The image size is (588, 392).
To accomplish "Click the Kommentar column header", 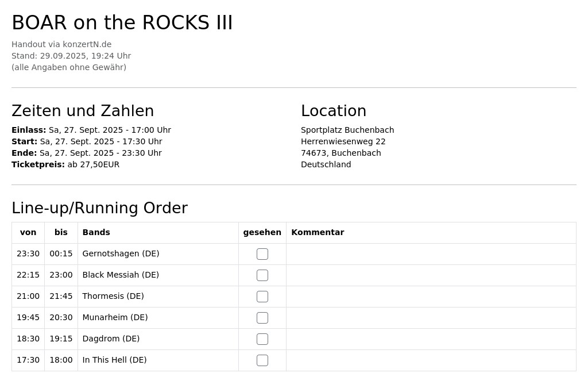I will (318, 232).
